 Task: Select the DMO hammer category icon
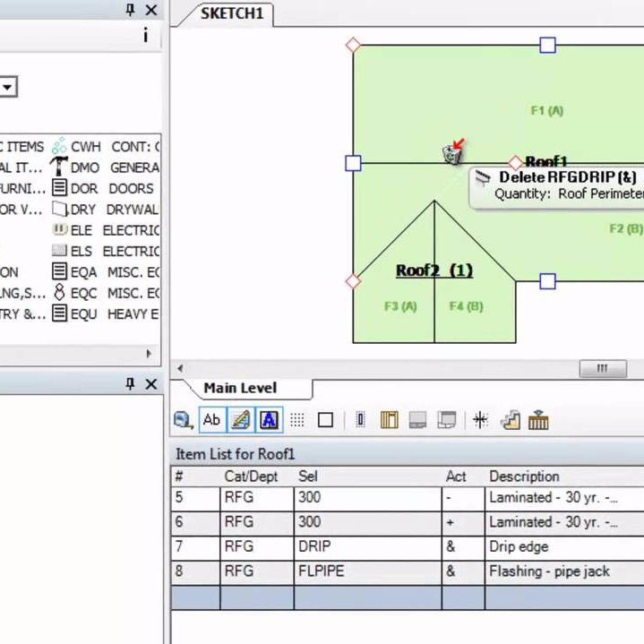pyautogui.click(x=59, y=167)
